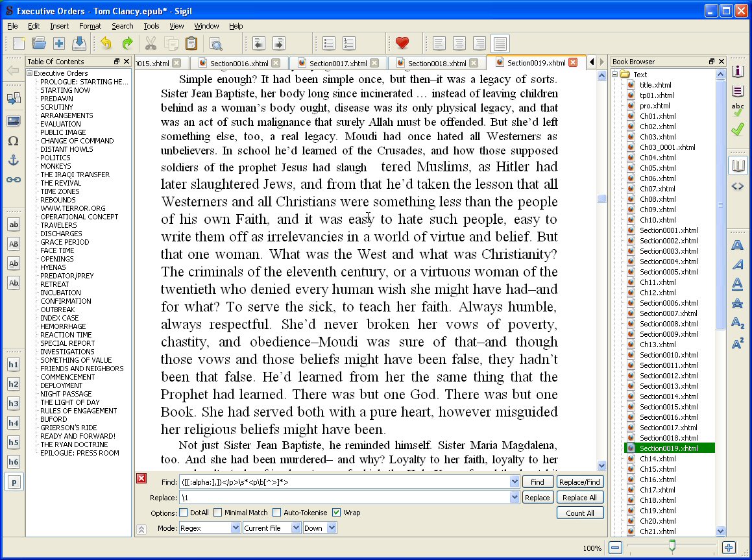Expand the Replace history dropdown arrow
This screenshot has height=560, width=752.
[515, 498]
